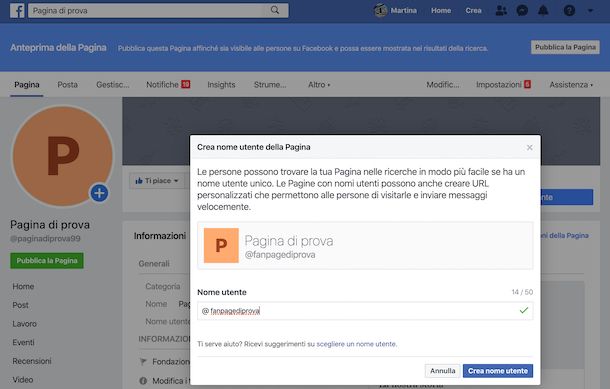The width and height of the screenshot is (610, 389).
Task: Open the notifications bell icon
Action: 543,11
